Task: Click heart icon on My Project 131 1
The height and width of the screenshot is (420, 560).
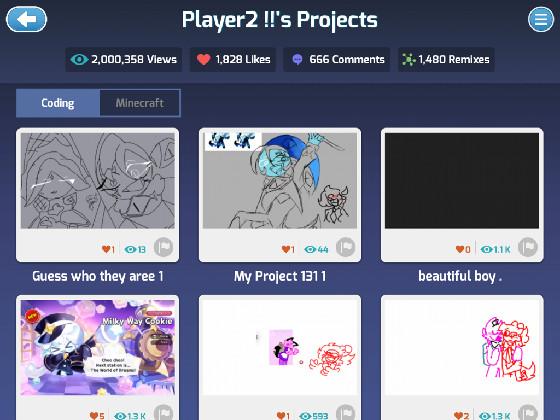Action: pos(286,249)
